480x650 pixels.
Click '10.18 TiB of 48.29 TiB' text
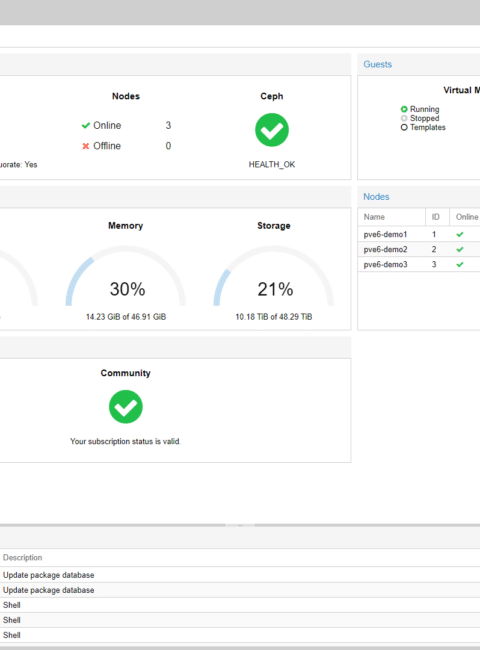274,317
